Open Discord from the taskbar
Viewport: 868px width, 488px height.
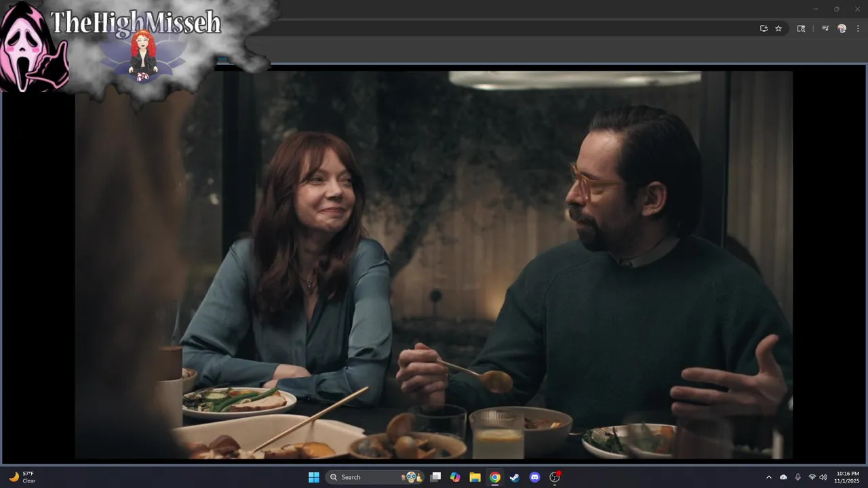click(534, 477)
